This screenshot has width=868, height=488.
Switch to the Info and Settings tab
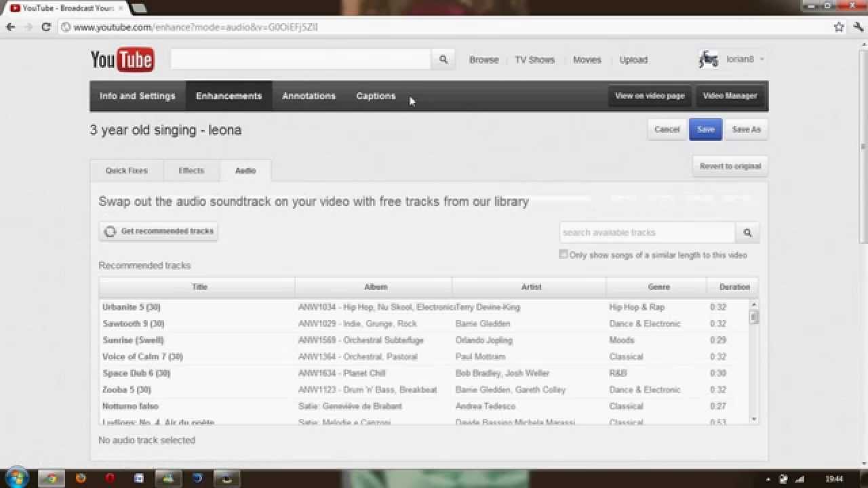[x=138, y=96]
